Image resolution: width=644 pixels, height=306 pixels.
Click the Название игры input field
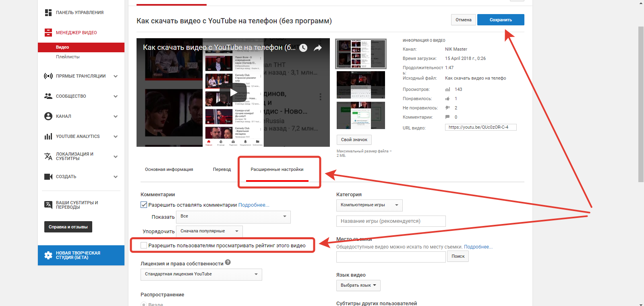391,221
